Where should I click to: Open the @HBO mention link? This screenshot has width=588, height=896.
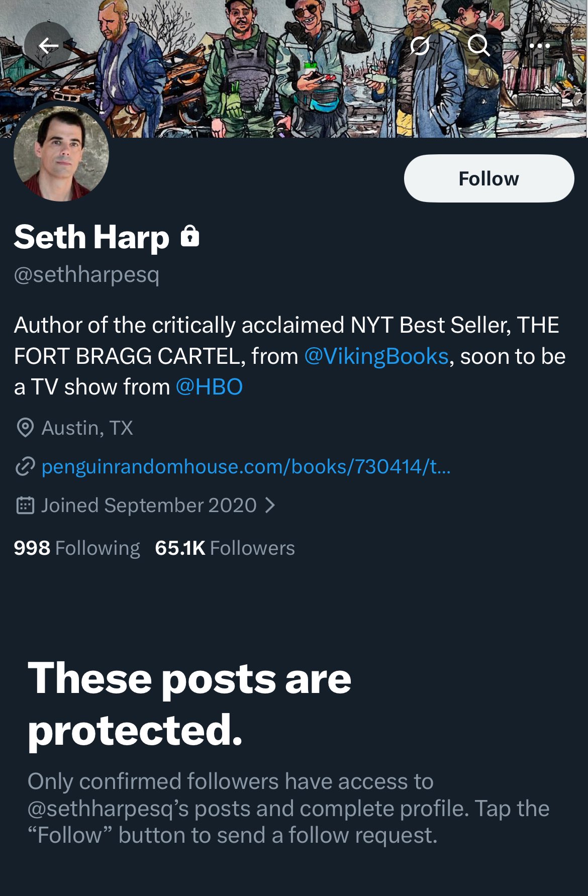pos(209,387)
